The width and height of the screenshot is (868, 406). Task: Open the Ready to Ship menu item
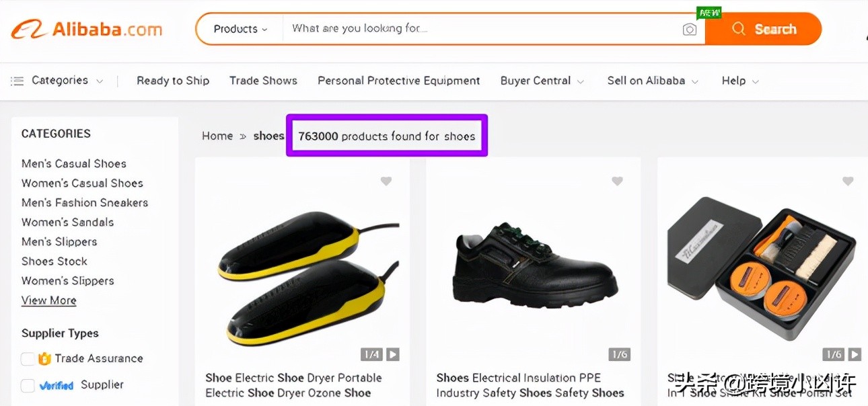tap(173, 81)
